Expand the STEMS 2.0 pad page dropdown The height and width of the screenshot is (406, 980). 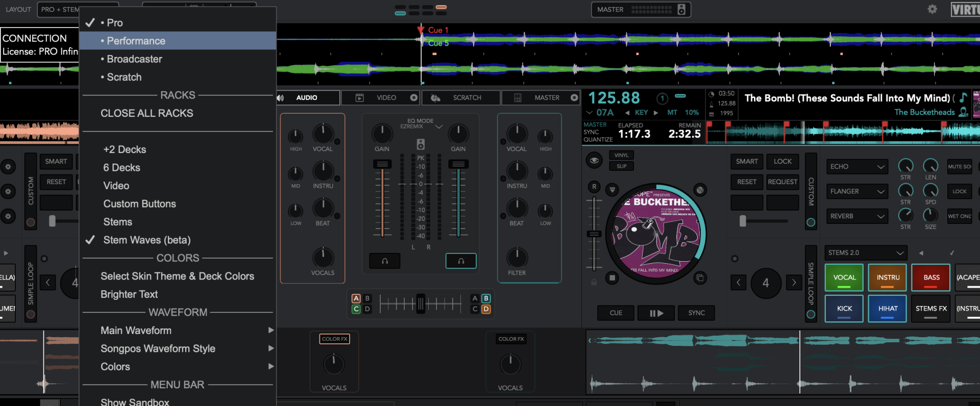click(x=865, y=253)
